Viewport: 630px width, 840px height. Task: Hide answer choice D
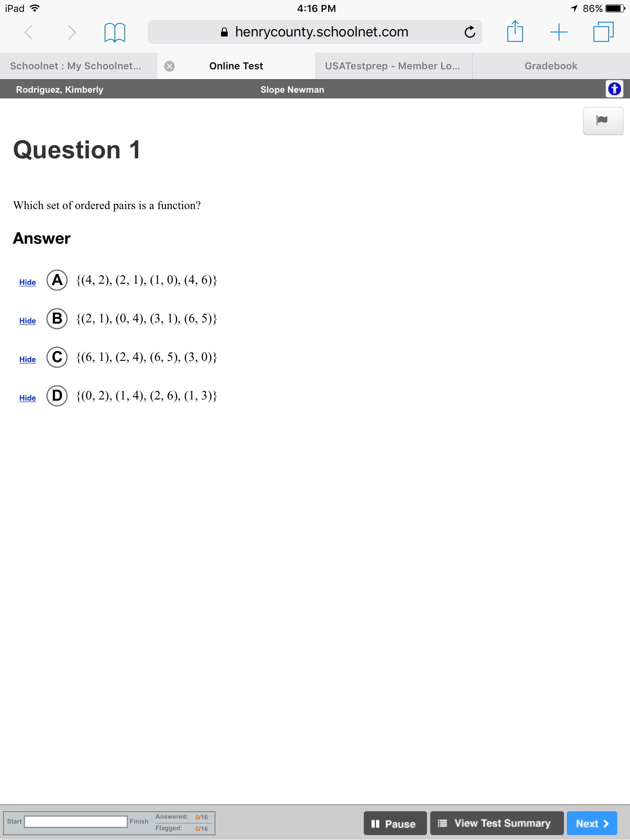coord(27,398)
